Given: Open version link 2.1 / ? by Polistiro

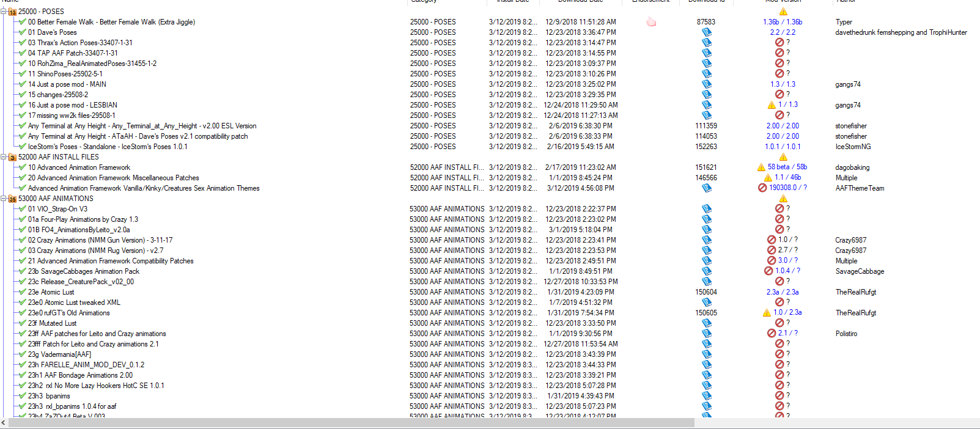Looking at the screenshot, I should point(787,334).
